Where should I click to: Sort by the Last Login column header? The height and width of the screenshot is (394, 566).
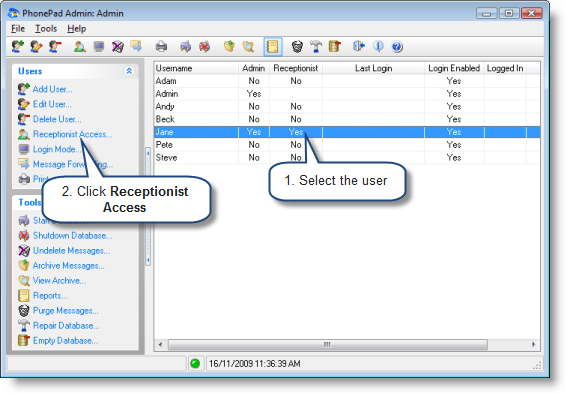pos(373,68)
